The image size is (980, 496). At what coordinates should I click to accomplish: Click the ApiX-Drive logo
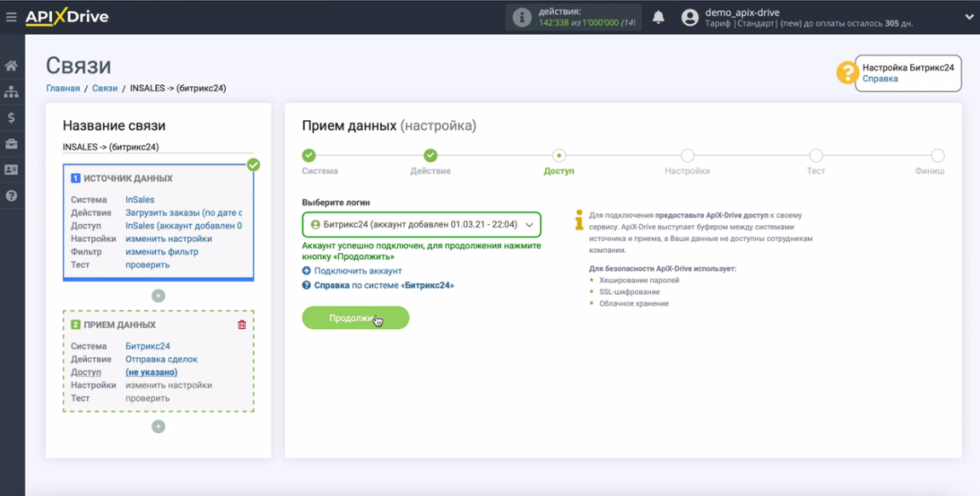[66, 17]
